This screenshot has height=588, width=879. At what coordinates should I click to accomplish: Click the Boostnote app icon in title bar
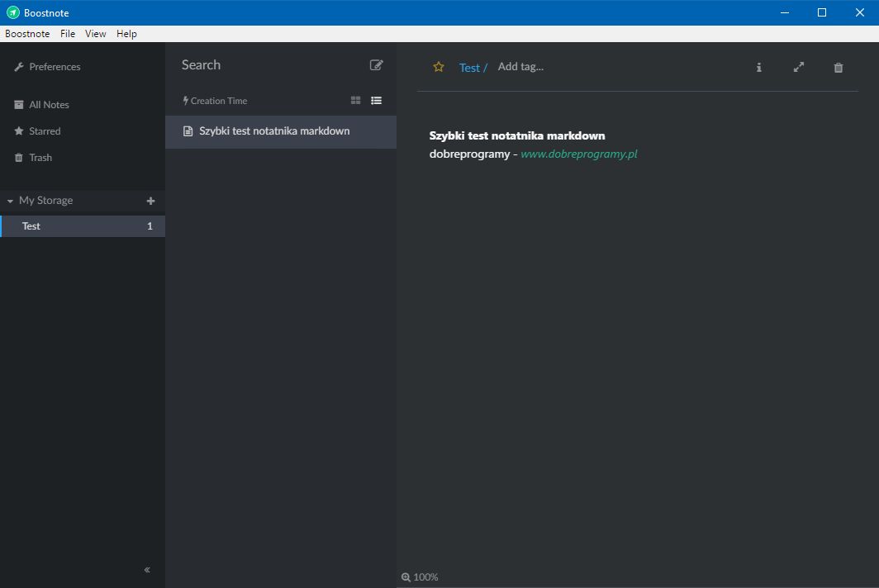[x=13, y=12]
